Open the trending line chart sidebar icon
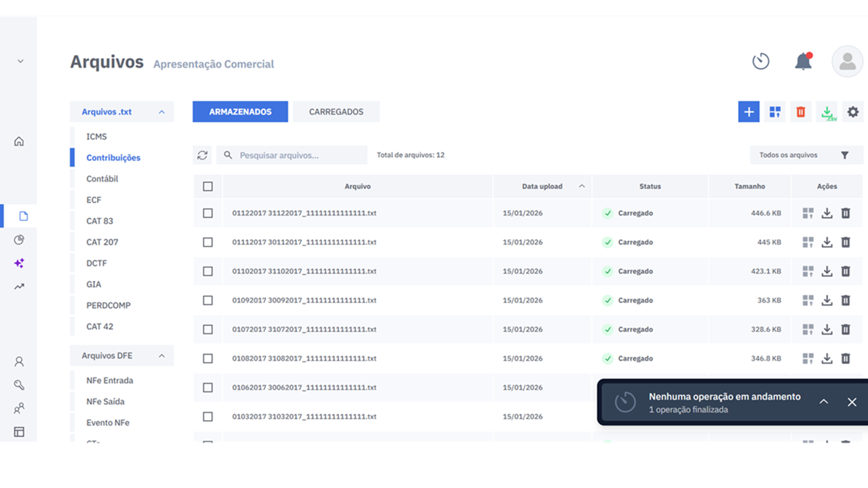868x488 pixels. click(19, 286)
